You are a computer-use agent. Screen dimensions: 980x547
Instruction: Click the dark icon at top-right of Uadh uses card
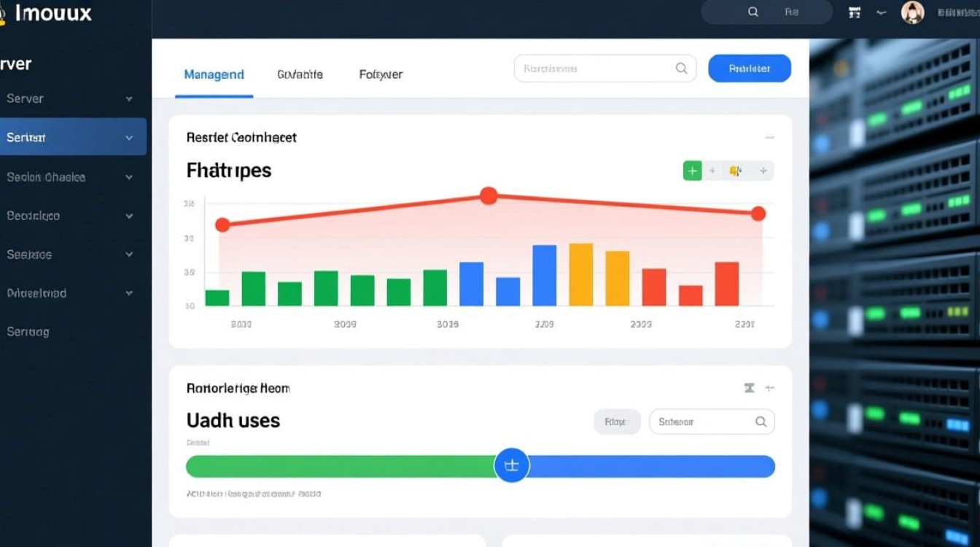749,388
